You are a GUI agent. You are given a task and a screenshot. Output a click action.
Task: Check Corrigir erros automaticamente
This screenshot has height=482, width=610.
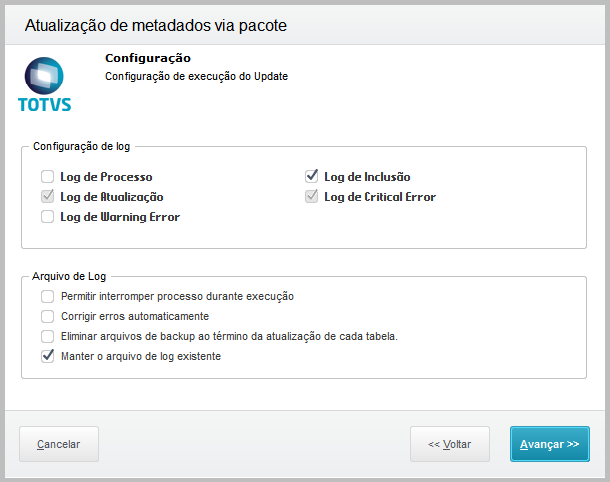(x=47, y=316)
